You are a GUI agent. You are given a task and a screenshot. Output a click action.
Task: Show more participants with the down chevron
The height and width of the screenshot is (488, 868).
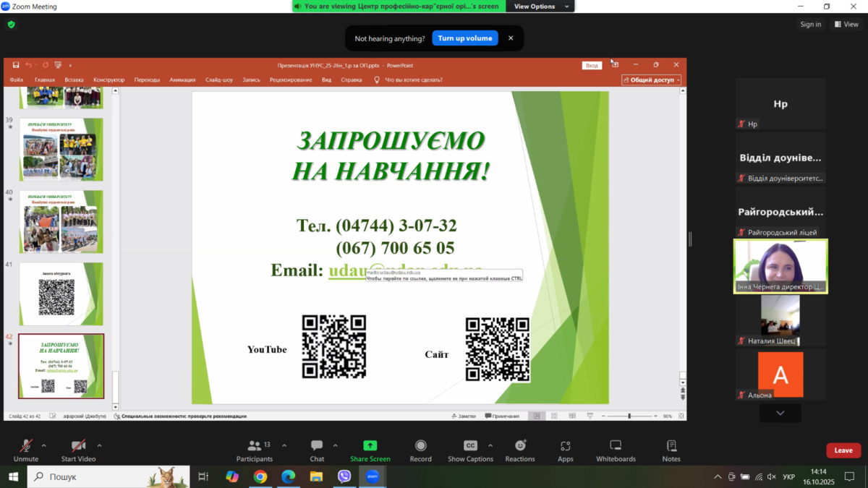click(780, 413)
